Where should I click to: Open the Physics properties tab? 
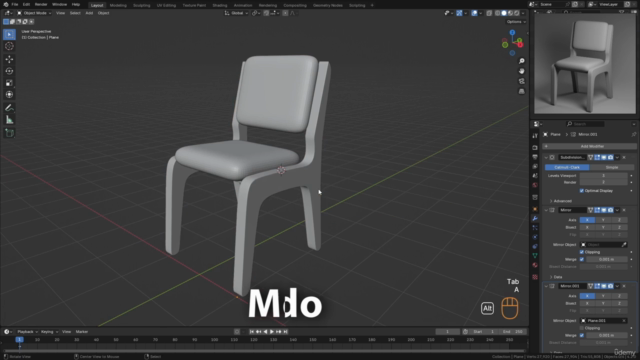pyautogui.click(x=535, y=237)
